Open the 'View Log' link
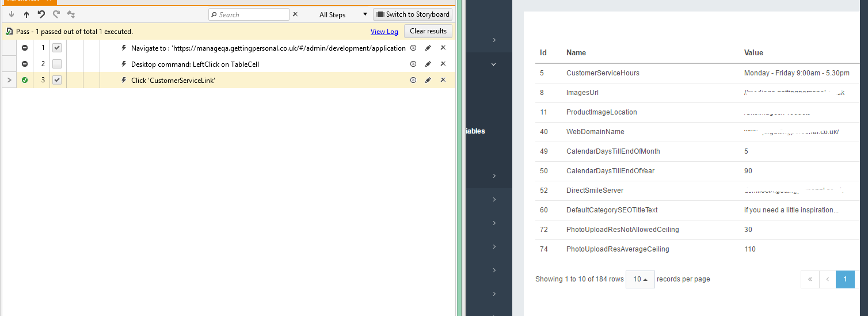The width and height of the screenshot is (868, 316). (384, 32)
